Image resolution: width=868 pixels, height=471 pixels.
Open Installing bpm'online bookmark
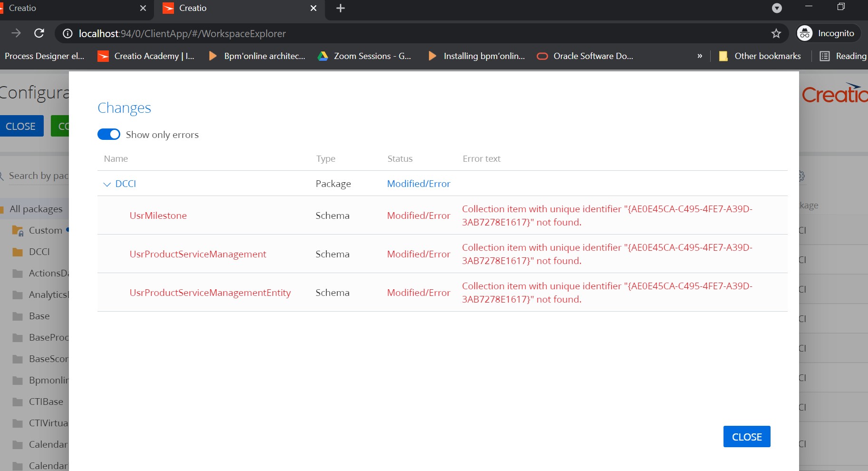pyautogui.click(x=476, y=56)
